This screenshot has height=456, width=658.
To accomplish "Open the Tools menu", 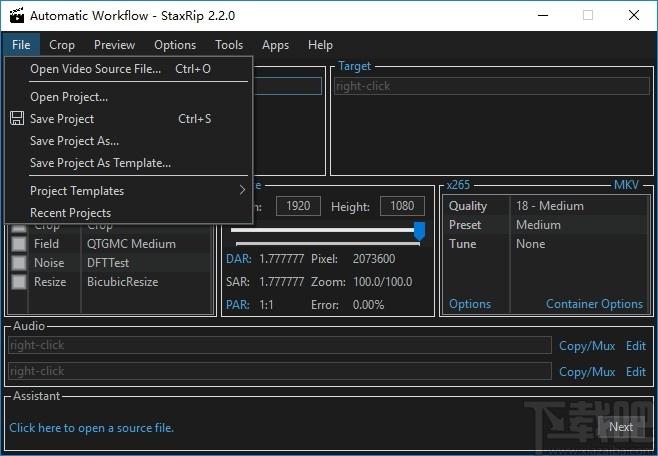I will (x=229, y=44).
